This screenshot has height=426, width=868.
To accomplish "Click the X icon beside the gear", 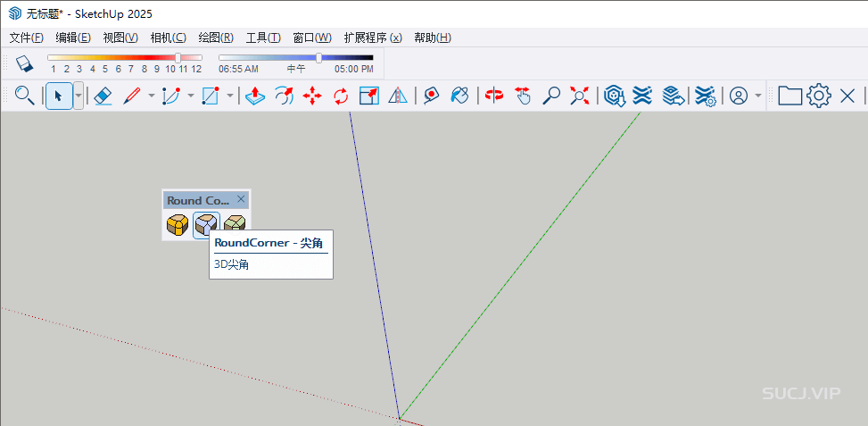I will click(x=847, y=96).
